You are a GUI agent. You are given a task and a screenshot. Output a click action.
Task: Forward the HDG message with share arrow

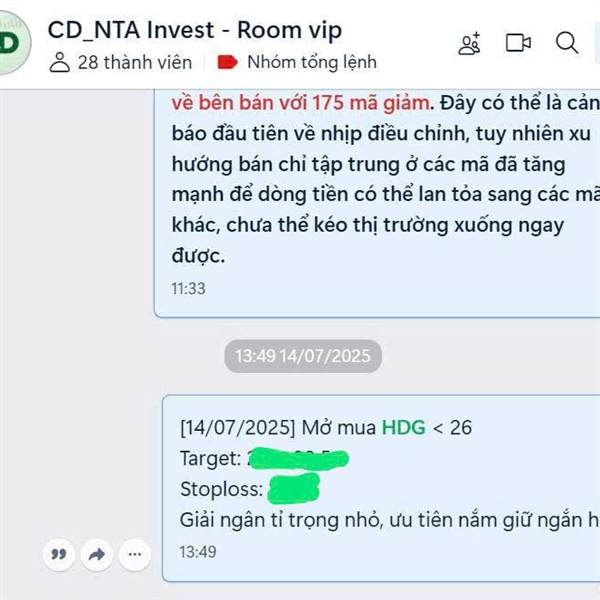(96, 554)
